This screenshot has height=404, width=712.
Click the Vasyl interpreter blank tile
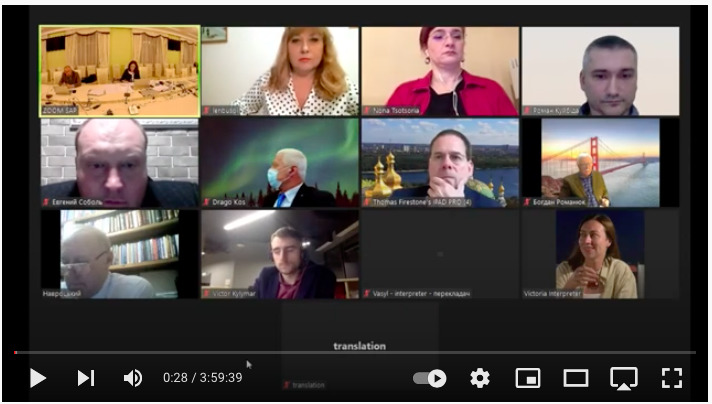tap(440, 254)
